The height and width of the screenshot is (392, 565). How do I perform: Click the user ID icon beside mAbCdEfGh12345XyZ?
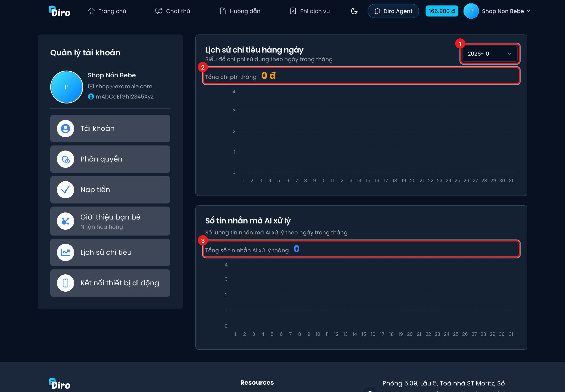pos(91,96)
